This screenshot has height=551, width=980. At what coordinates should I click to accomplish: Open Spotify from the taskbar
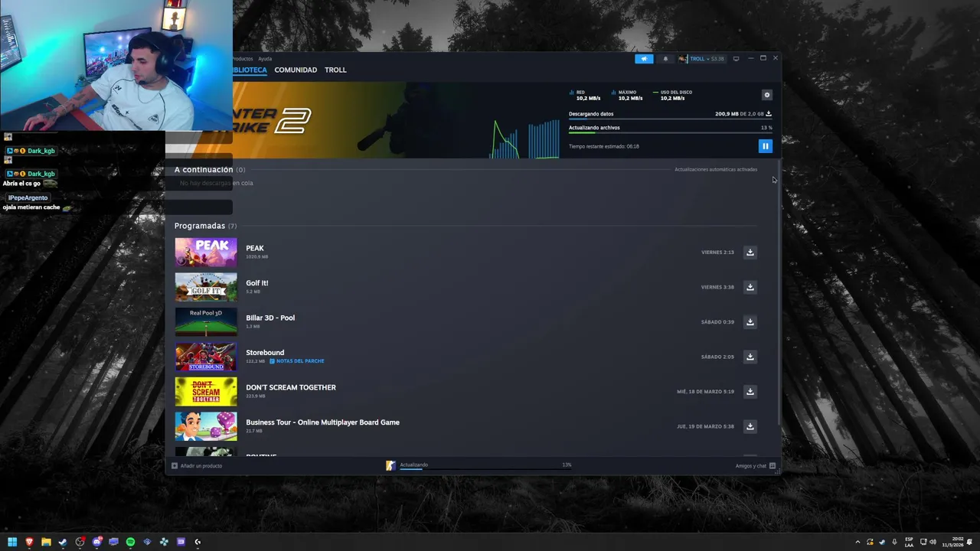[x=130, y=542]
